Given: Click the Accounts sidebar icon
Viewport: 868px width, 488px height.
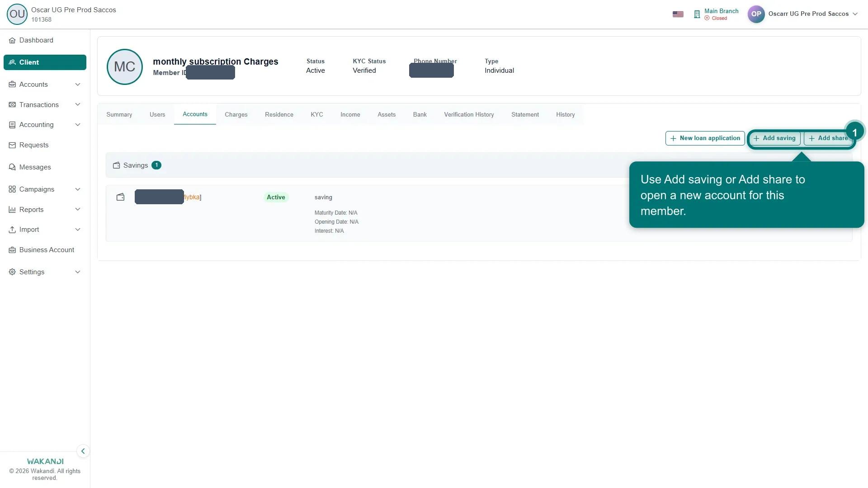Looking at the screenshot, I should click(12, 84).
